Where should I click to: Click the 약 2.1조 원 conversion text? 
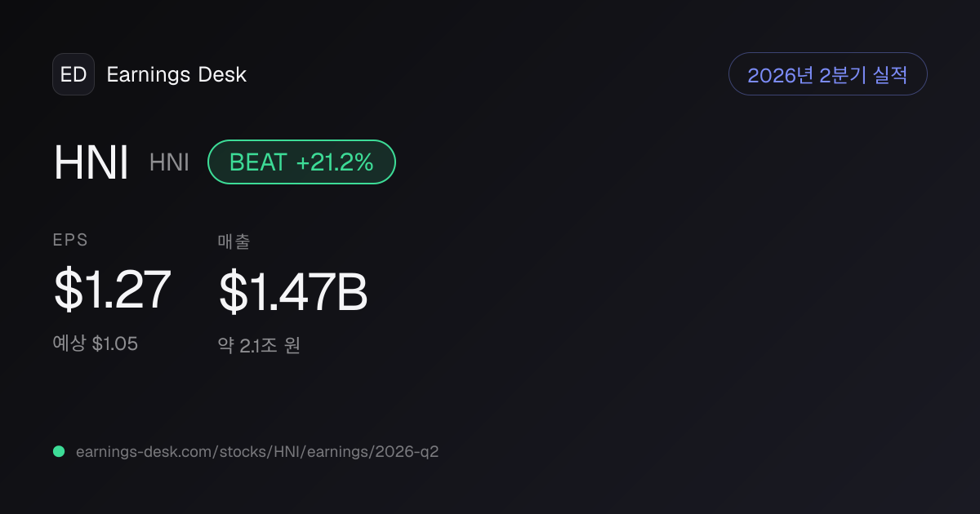(259, 345)
